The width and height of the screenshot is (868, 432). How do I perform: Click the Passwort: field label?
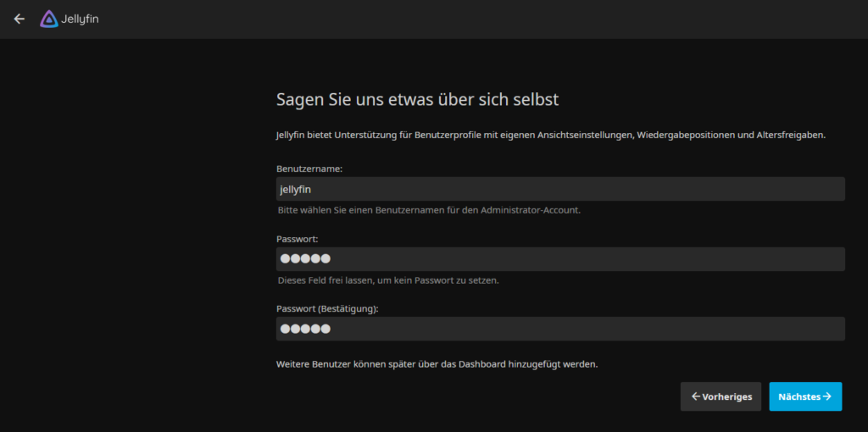(x=297, y=239)
